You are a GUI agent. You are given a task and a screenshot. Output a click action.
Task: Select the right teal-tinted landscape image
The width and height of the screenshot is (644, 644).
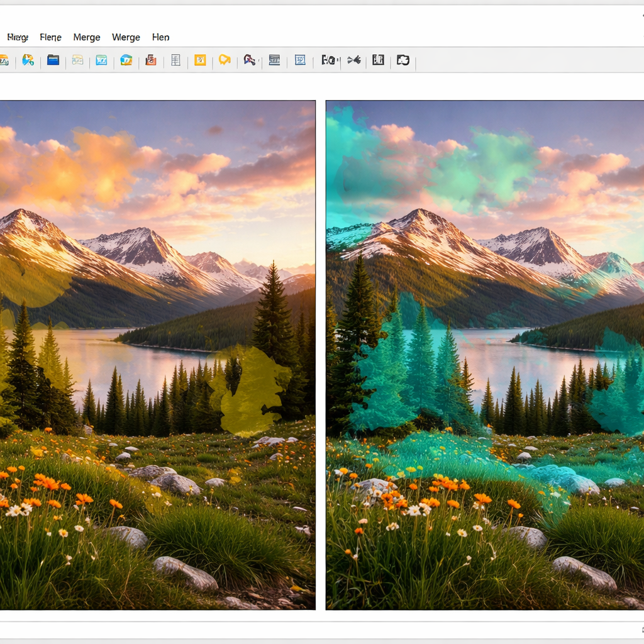pos(485,355)
